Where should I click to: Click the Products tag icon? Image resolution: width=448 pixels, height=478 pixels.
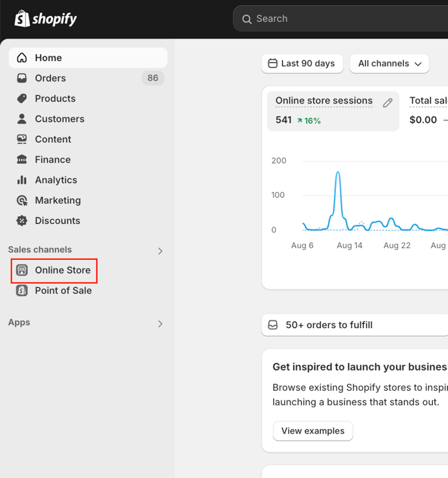[22, 98]
